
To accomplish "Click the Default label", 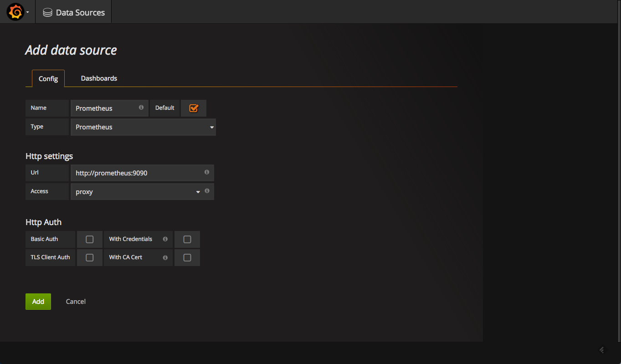I will click(x=165, y=108).
